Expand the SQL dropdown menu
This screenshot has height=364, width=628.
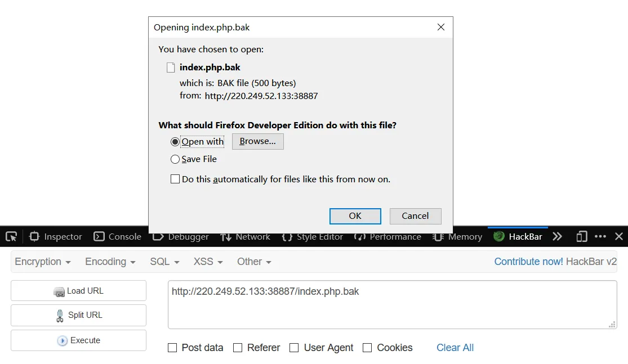[164, 262]
